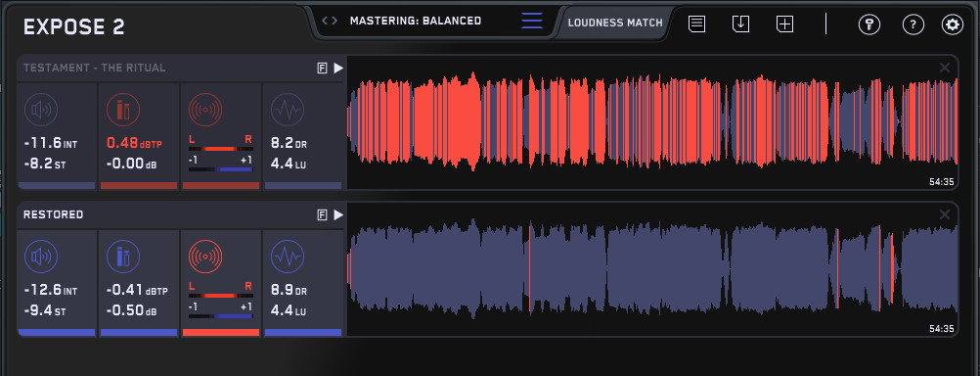Click stereo phase icon on Restored track
The image size is (980, 376).
[205, 258]
